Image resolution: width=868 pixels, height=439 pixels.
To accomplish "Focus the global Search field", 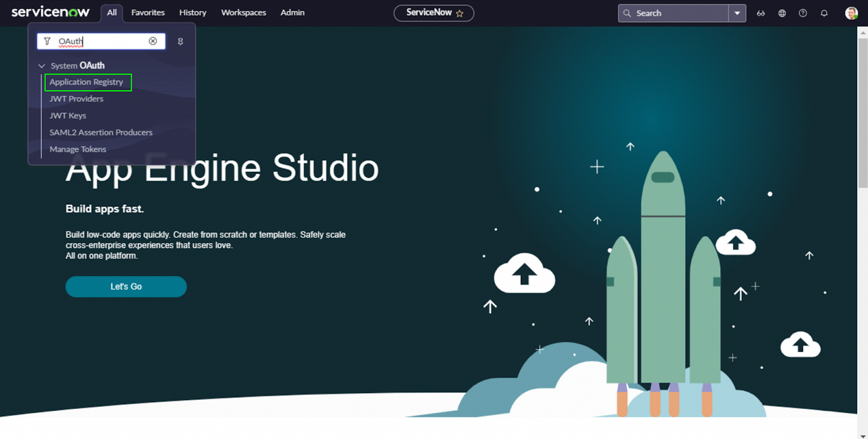I will tap(673, 13).
